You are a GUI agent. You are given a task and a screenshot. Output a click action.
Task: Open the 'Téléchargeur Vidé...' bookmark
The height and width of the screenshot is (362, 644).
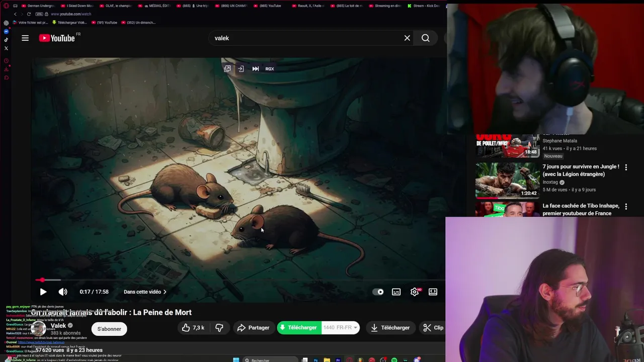[69, 23]
